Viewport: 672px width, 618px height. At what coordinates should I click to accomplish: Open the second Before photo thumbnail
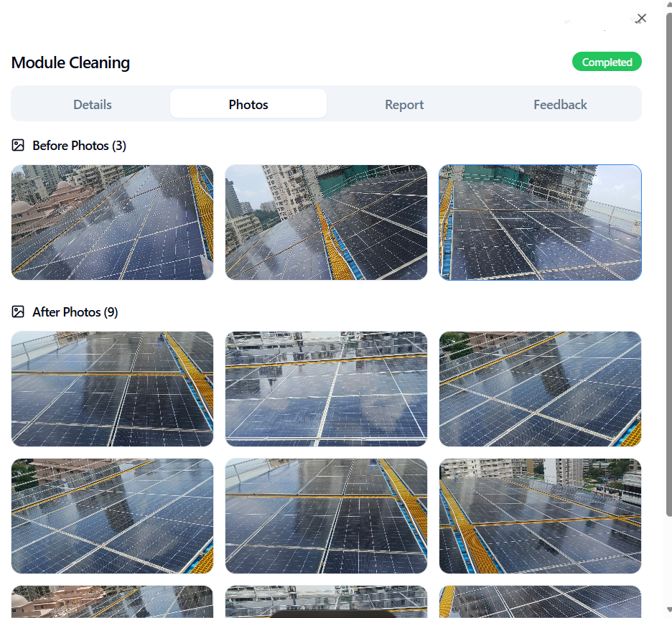click(326, 223)
